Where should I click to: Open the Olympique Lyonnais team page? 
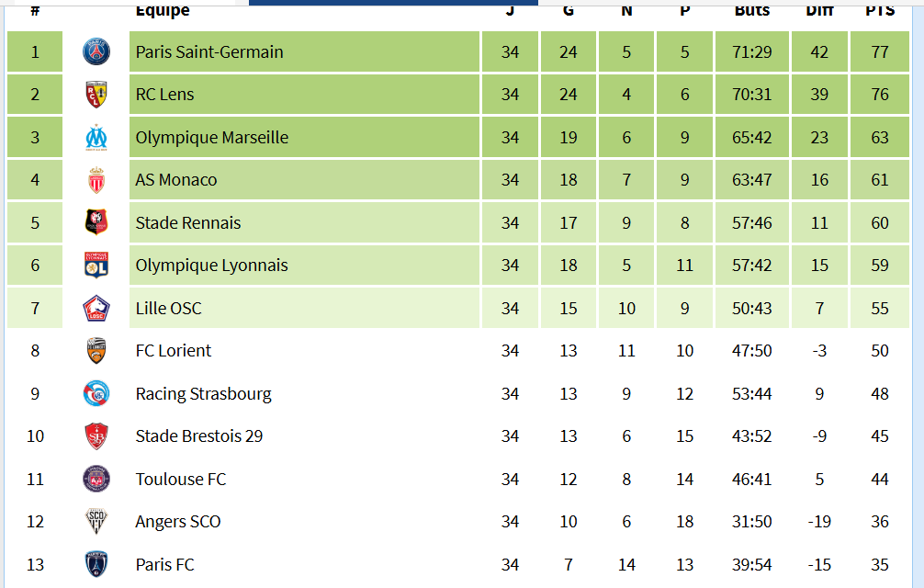pos(211,266)
